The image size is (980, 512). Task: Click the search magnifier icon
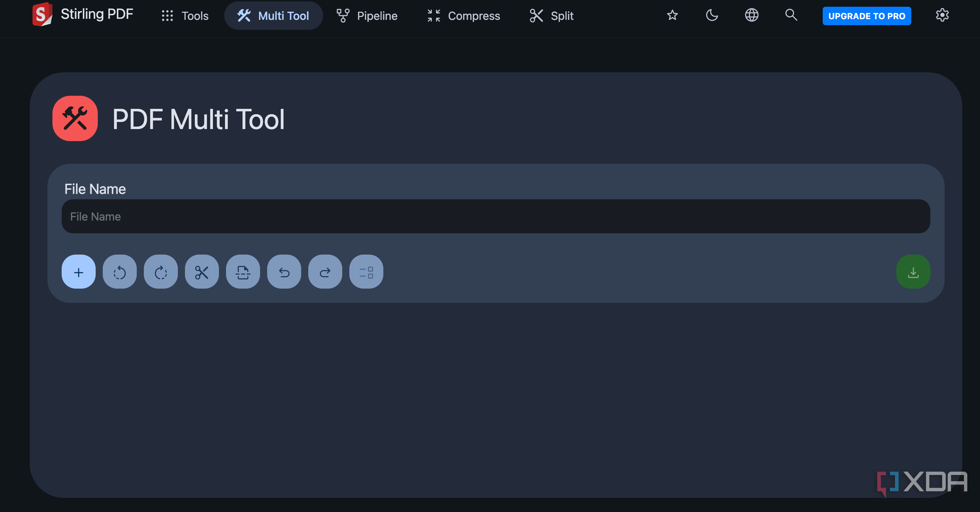pyautogui.click(x=791, y=15)
